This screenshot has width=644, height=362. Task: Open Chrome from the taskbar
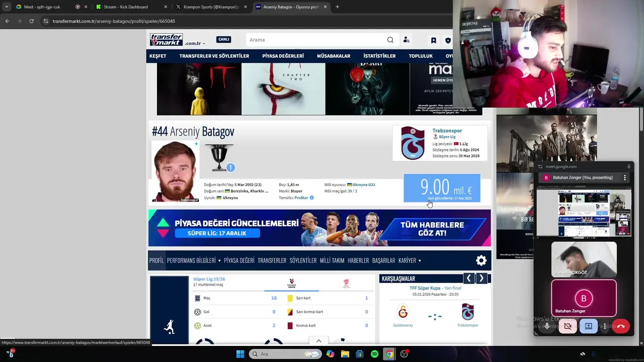tap(389, 354)
